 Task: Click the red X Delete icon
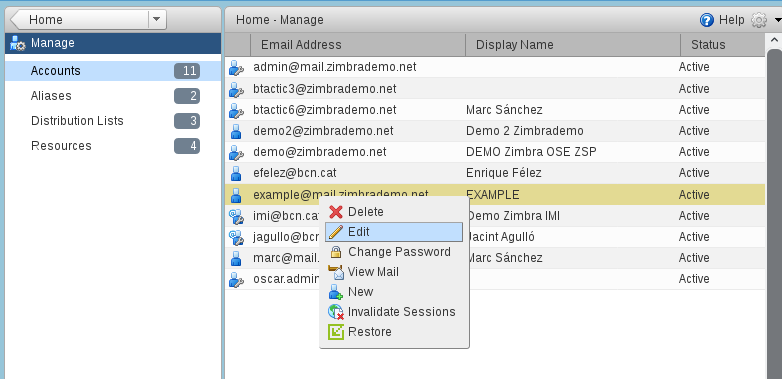click(336, 212)
